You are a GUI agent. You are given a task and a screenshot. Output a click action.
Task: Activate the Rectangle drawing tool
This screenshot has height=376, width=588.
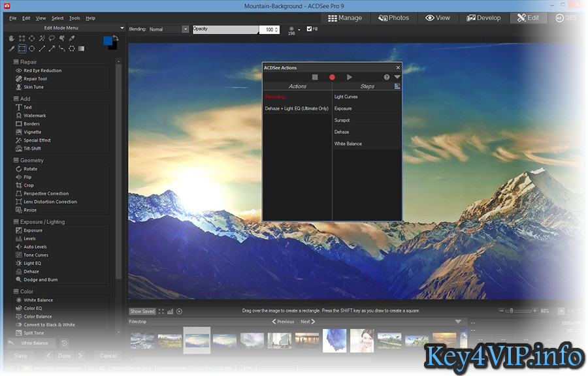[x=22, y=49]
